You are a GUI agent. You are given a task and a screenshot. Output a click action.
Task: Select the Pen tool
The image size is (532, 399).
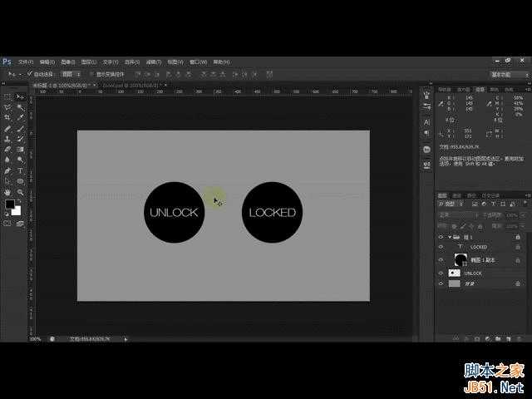[x=7, y=170]
